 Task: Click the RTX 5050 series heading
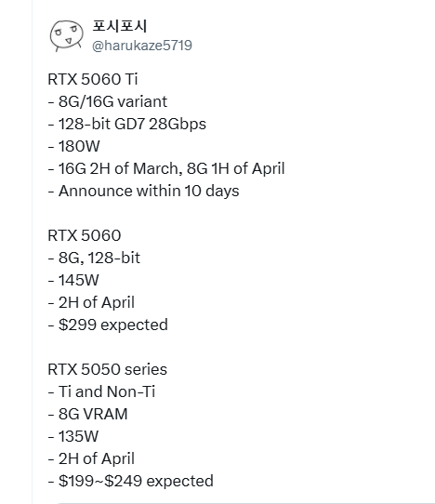107,370
